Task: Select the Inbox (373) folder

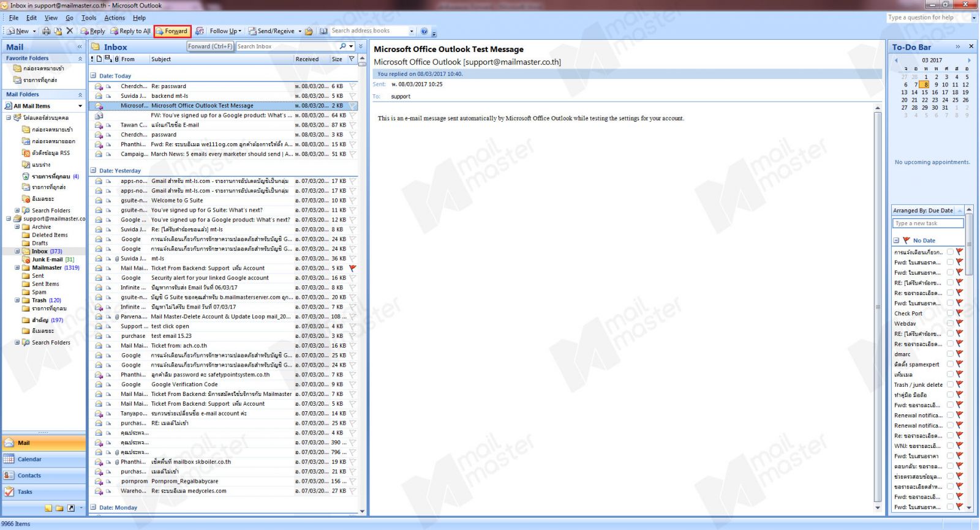Action: tap(47, 251)
